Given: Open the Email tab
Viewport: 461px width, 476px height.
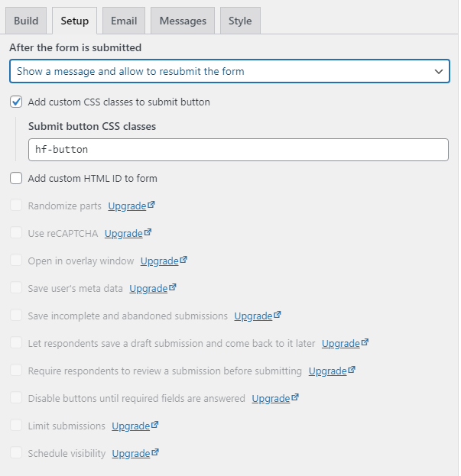Looking at the screenshot, I should click(x=124, y=21).
